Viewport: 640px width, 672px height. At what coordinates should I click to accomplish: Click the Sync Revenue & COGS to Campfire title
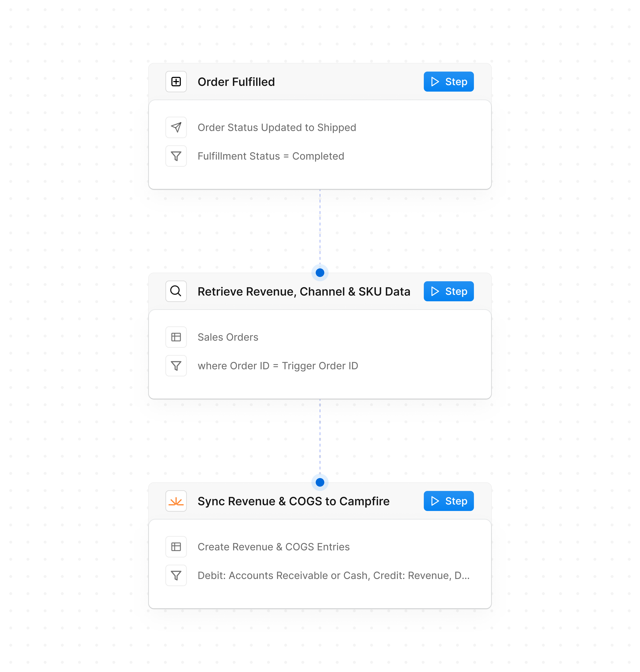(293, 501)
